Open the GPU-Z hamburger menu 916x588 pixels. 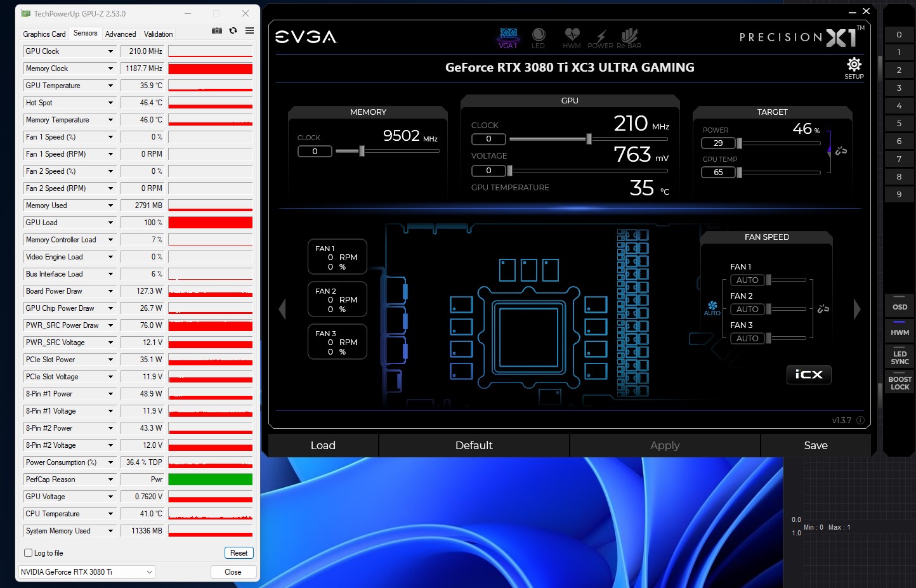[x=250, y=30]
